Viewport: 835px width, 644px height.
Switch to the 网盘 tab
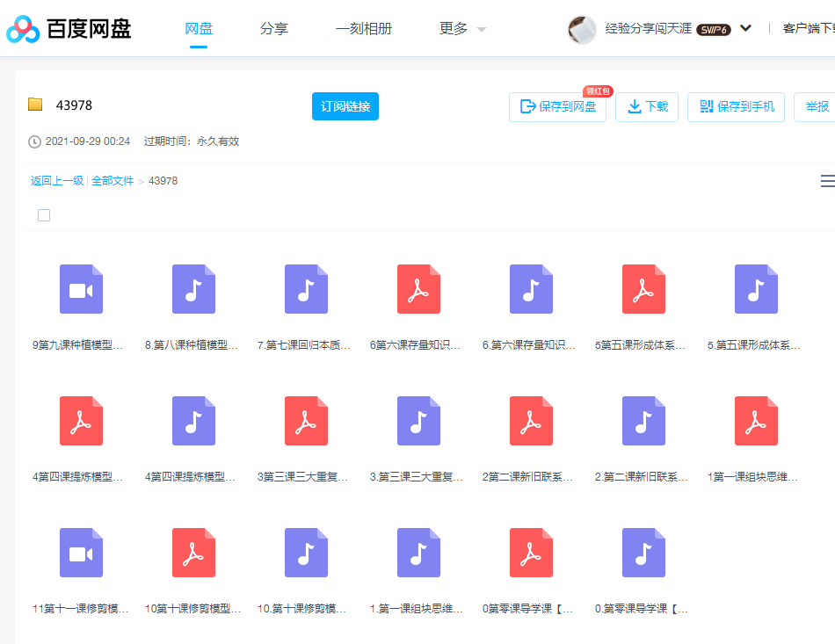pyautogui.click(x=199, y=29)
